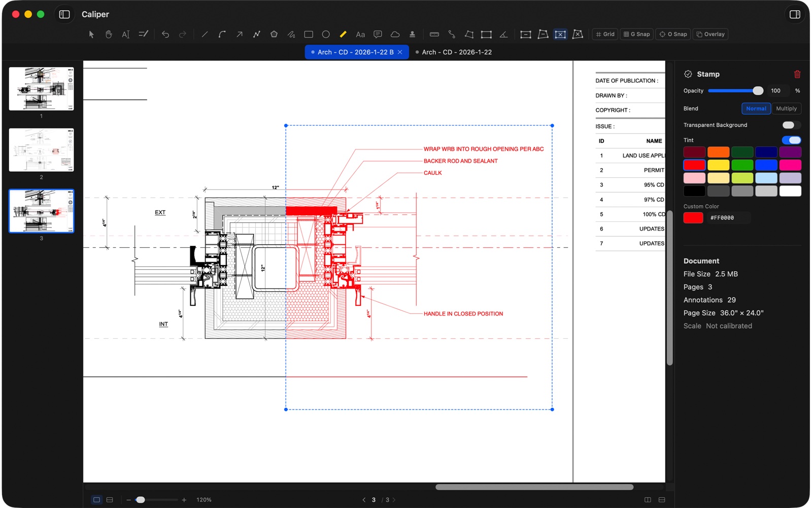This screenshot has height=508, width=812.
Task: Pick the bright blue tint swatch
Action: 766,165
